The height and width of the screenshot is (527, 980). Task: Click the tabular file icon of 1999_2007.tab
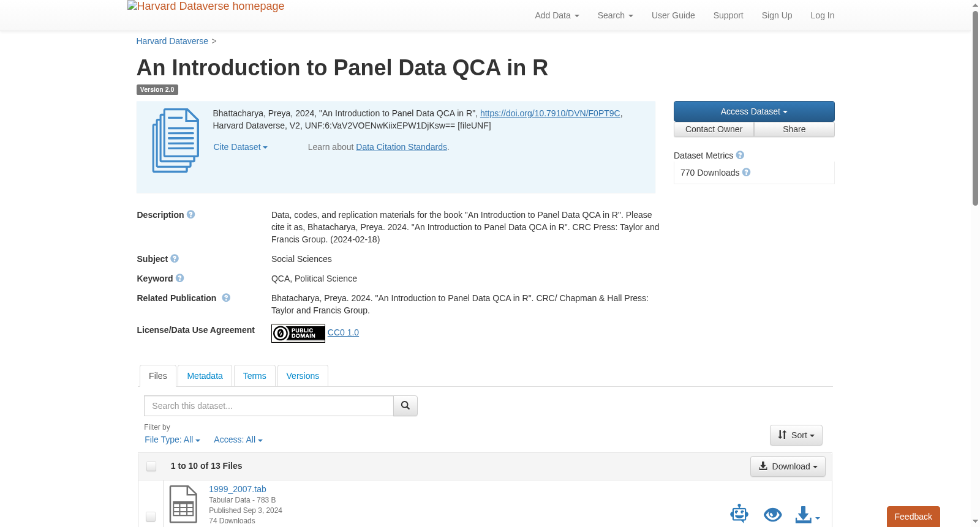pyautogui.click(x=183, y=504)
